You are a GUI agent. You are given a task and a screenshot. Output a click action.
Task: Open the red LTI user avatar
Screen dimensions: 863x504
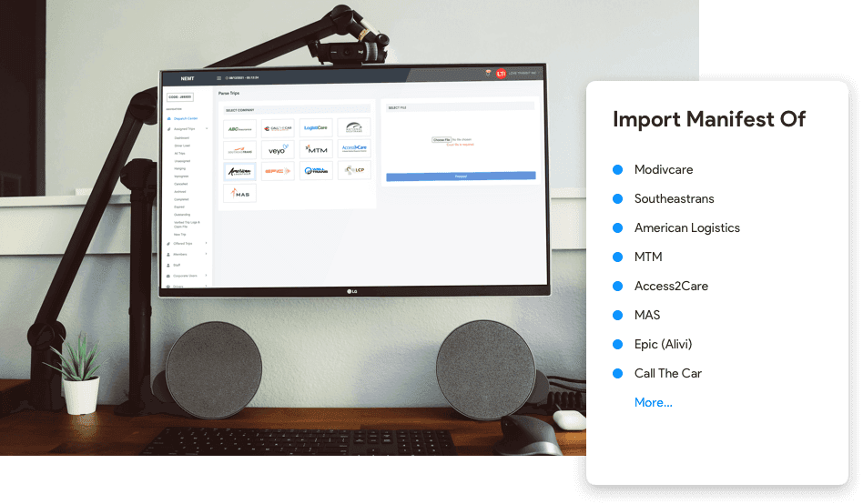click(501, 74)
